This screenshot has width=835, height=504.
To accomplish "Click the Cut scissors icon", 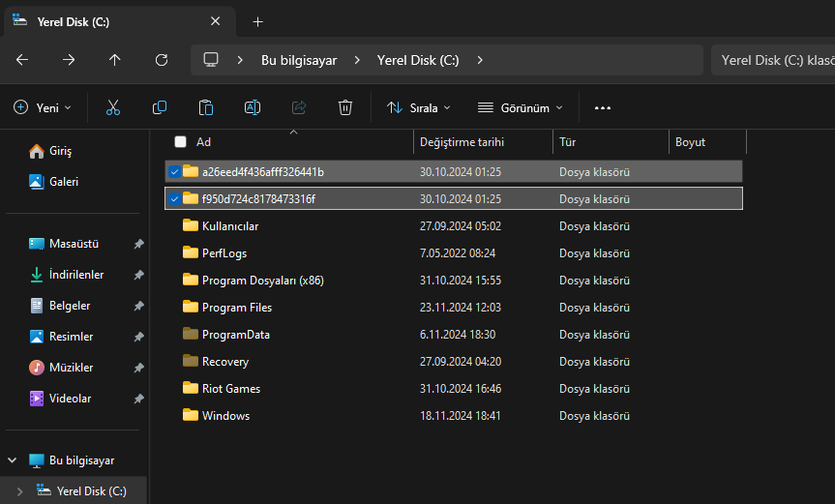I will pyautogui.click(x=113, y=107).
